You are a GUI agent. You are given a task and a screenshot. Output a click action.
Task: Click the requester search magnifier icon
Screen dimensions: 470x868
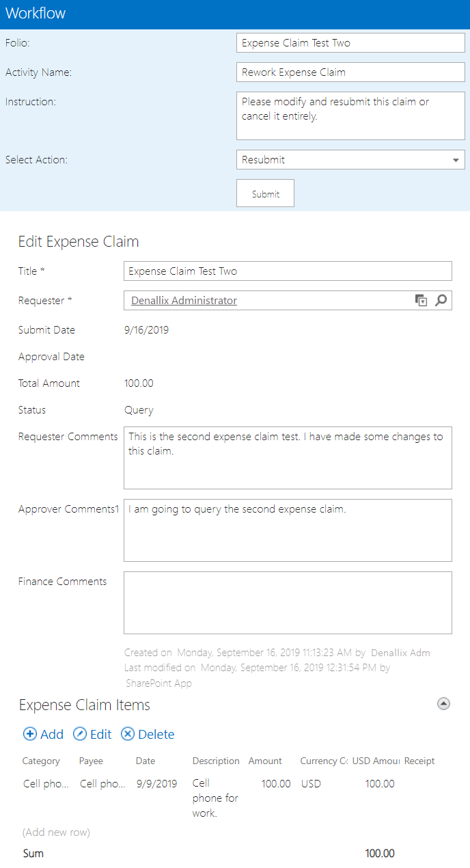(x=441, y=301)
